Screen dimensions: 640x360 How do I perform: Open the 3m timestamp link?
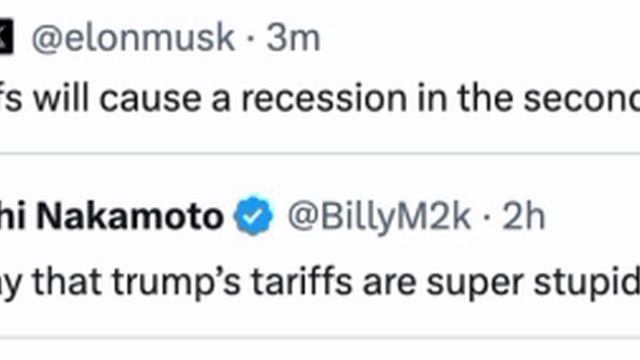293,39
